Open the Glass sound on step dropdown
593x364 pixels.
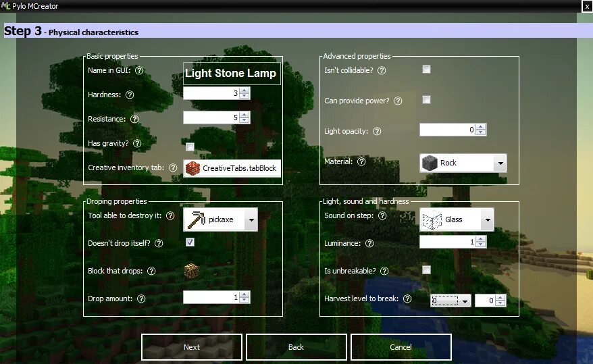coord(457,219)
